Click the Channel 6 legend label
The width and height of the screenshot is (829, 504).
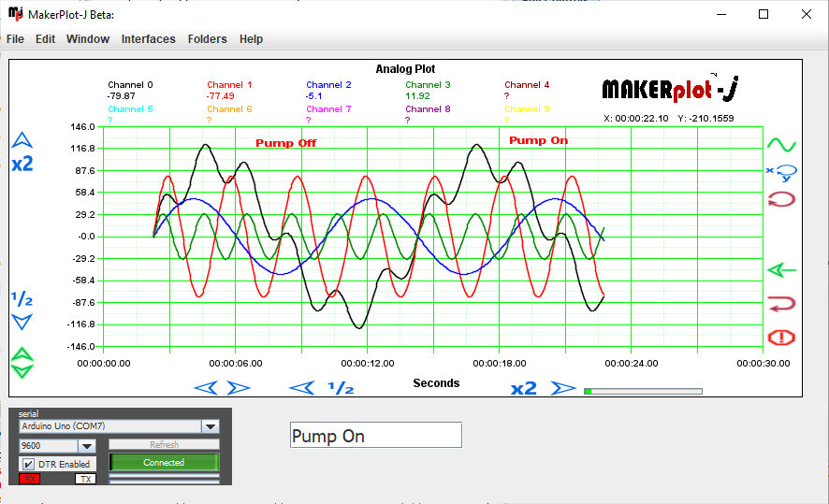coord(229,108)
